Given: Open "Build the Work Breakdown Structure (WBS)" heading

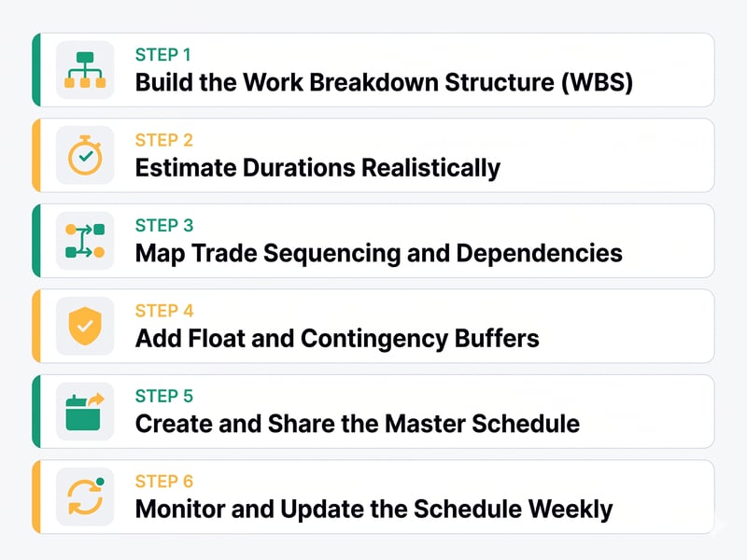Looking at the screenshot, I should 384,82.
